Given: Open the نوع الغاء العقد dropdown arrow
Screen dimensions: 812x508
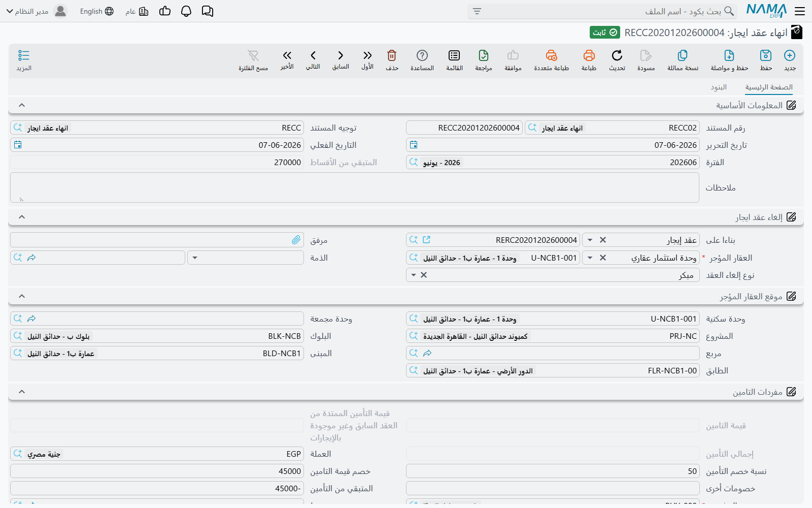Looking at the screenshot, I should (x=414, y=275).
